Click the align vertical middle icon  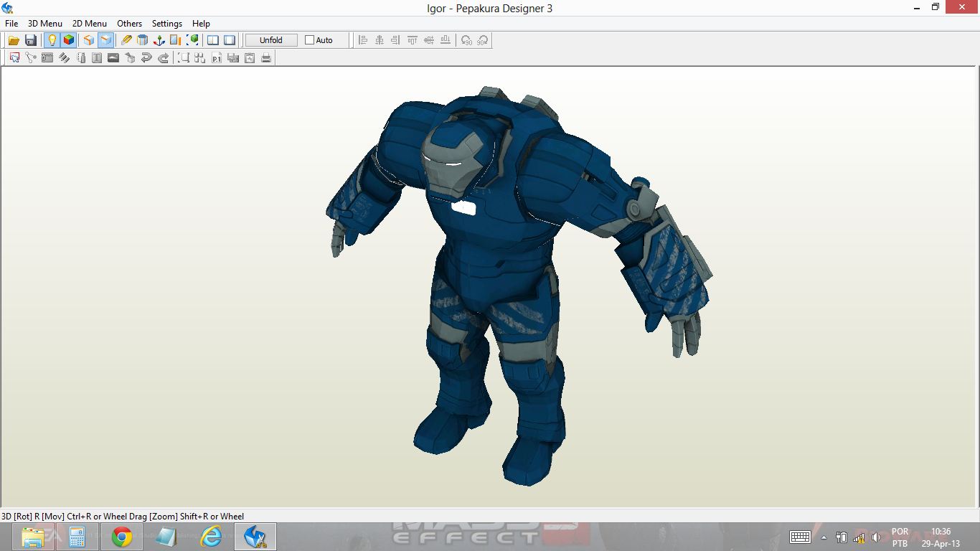(x=429, y=40)
